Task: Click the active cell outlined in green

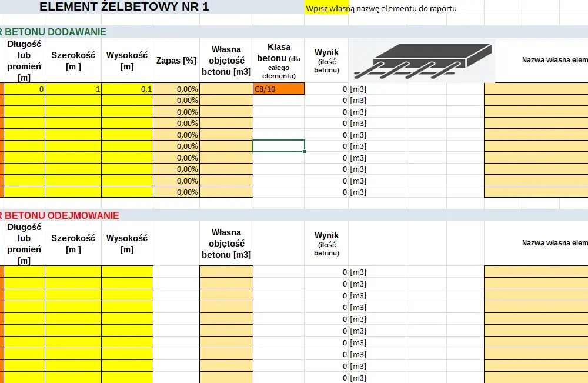Action: tap(279, 146)
